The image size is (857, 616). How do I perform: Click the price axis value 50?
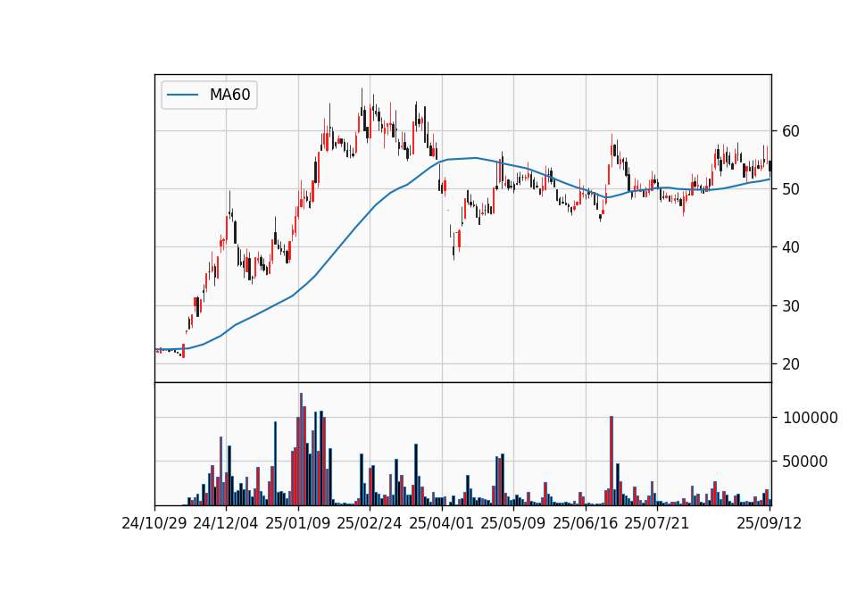791,189
